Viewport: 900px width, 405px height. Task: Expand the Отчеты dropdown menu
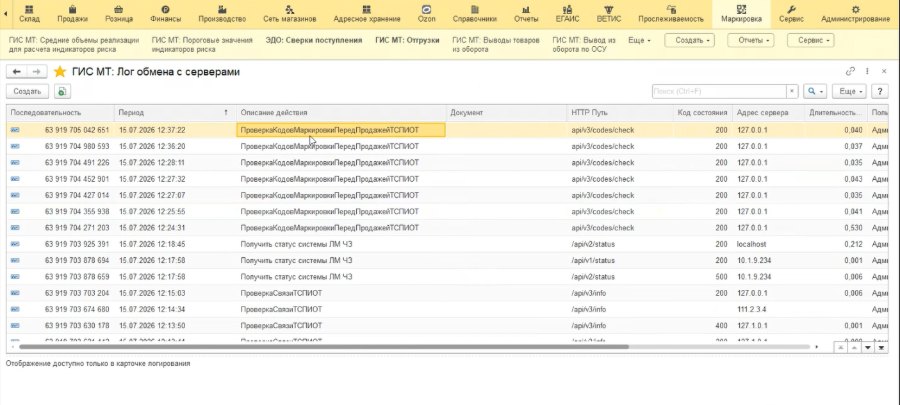[750, 41]
